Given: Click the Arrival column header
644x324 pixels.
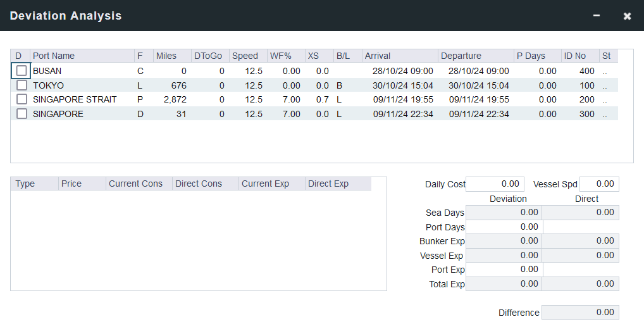Looking at the screenshot, I should (399, 56).
